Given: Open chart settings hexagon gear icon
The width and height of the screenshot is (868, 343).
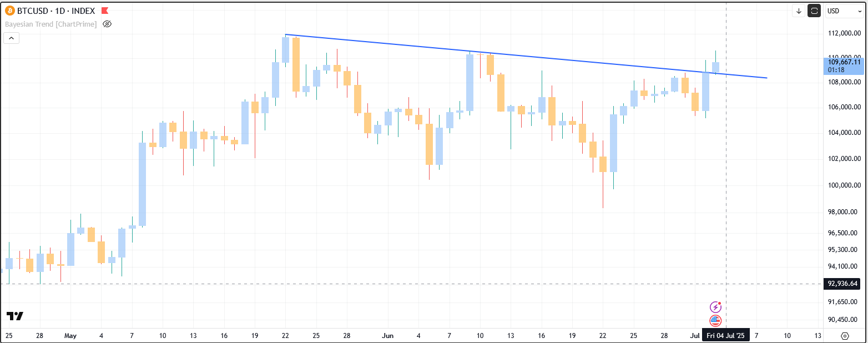Looking at the screenshot, I should (x=845, y=336).
